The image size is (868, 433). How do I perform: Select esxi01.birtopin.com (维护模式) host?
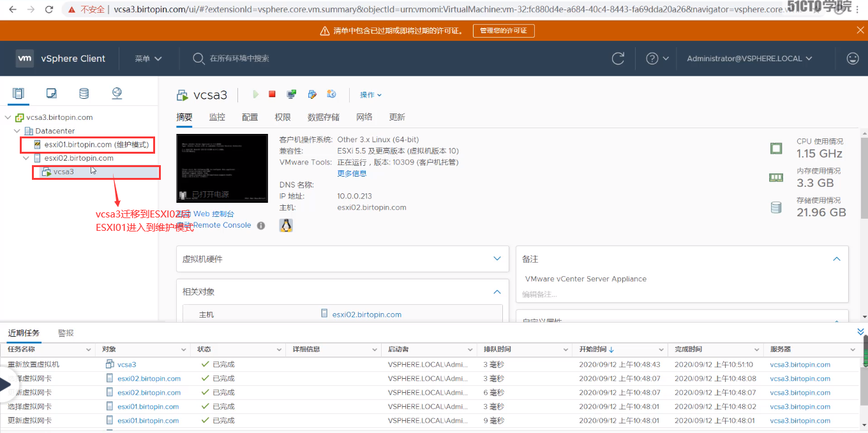click(96, 145)
